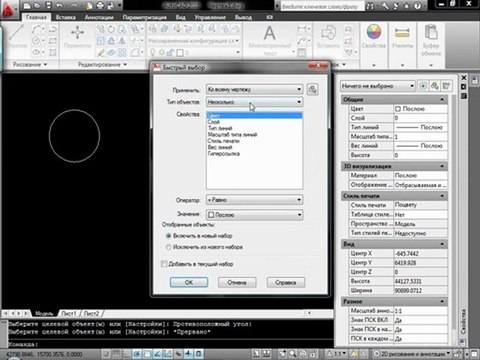
Task: Open unsaved layer state dropdown in ribbon
Action: [194, 41]
